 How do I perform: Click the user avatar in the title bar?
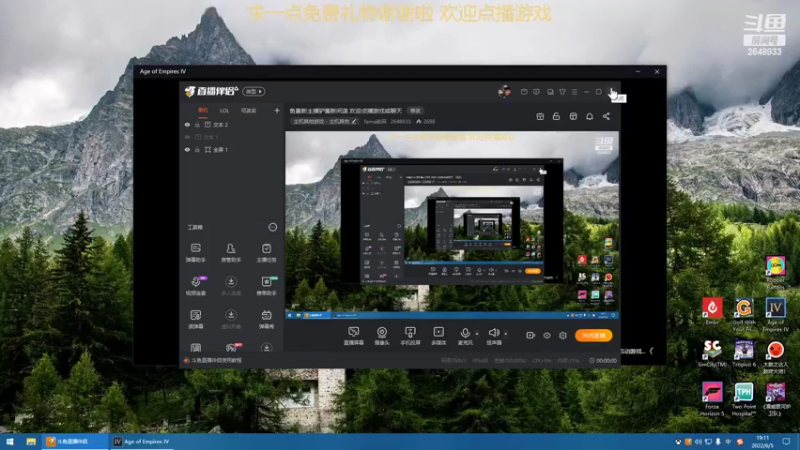click(x=504, y=92)
